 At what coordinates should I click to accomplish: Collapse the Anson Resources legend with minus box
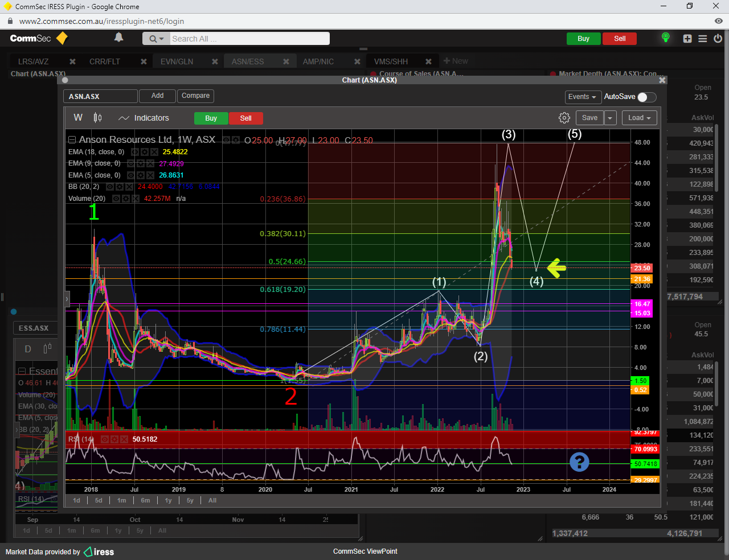(x=72, y=140)
